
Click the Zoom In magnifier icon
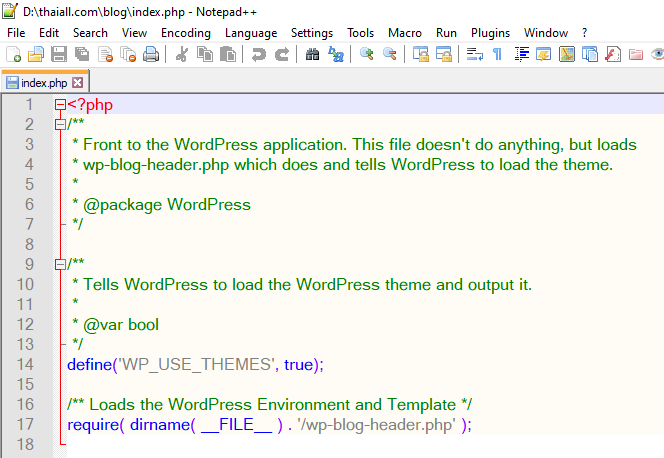pyautogui.click(x=367, y=55)
